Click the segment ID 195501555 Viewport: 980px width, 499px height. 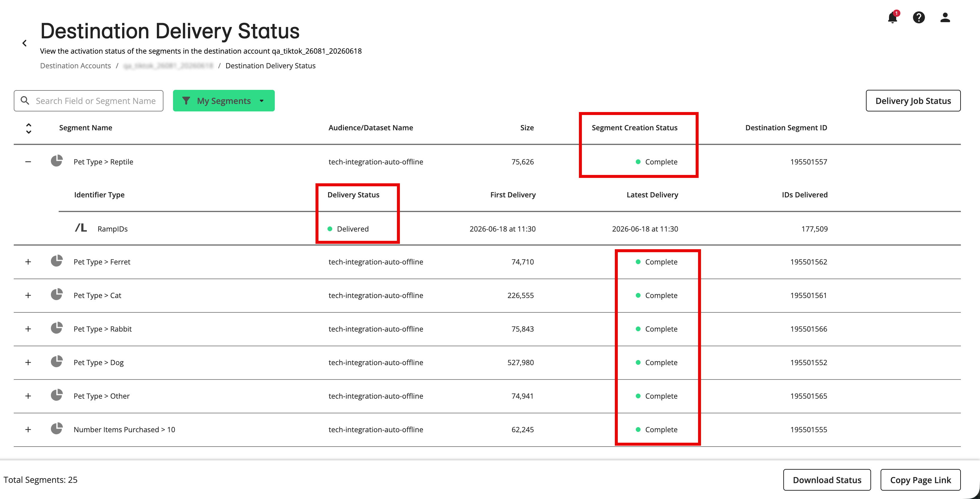(809, 429)
